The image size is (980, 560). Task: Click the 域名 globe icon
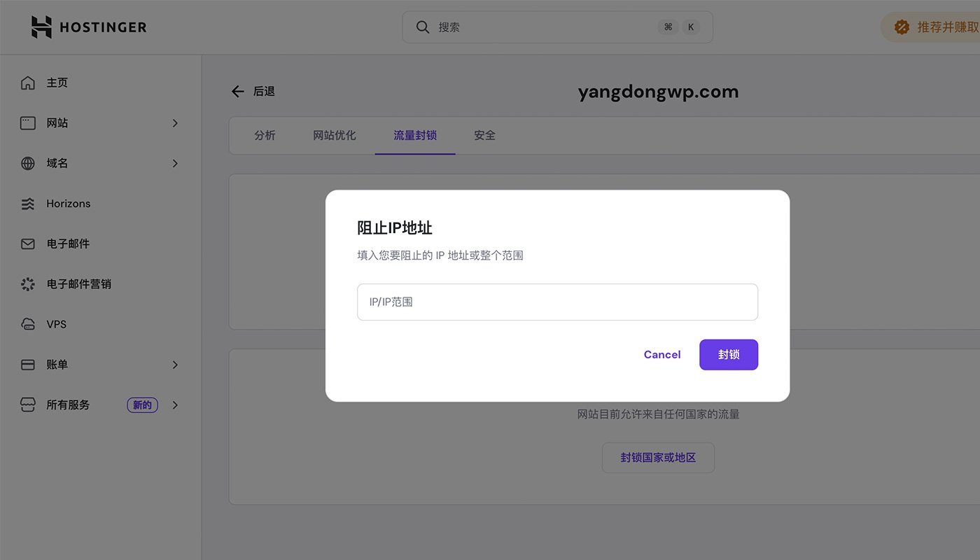pos(27,163)
